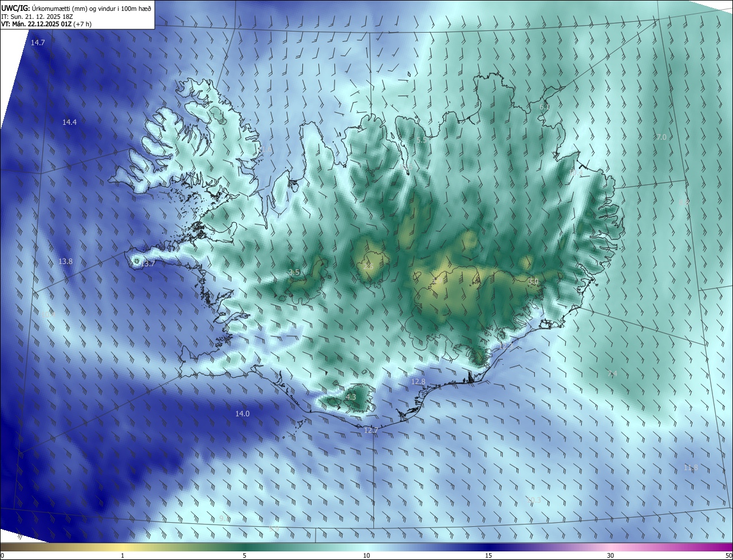Click the colorbar tick label 0
This screenshot has width=733, height=560.
tap(2, 555)
